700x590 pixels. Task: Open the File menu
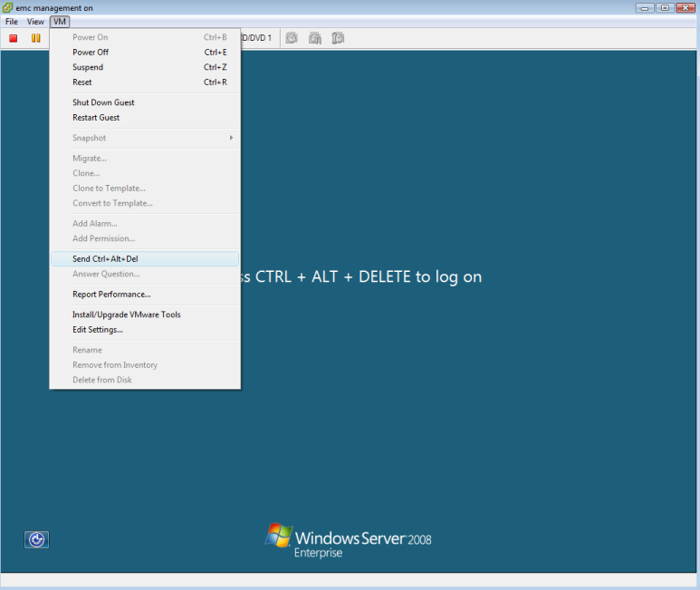coord(12,22)
